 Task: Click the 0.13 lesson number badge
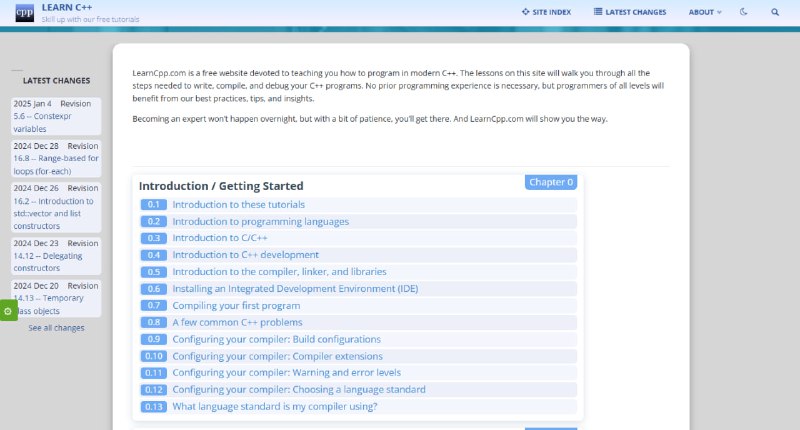coord(154,407)
